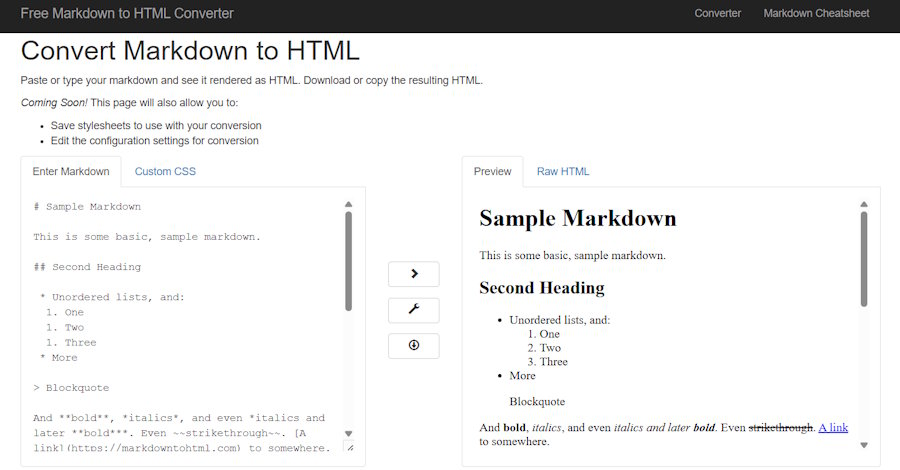
Task: Click 'Paste or type your markdown' paragraph
Action: [x=251, y=80]
